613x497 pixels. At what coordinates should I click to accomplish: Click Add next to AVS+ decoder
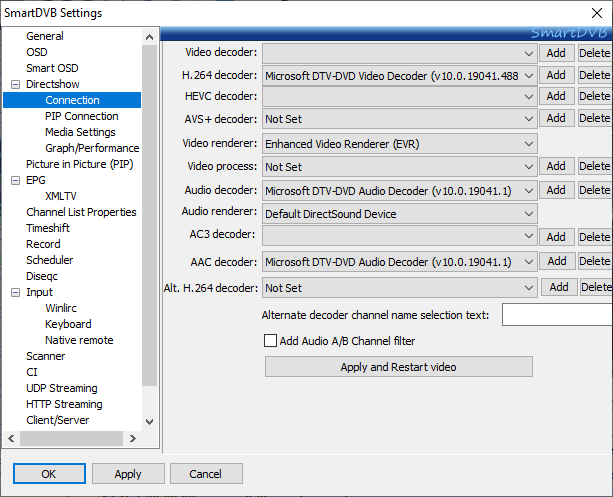556,118
